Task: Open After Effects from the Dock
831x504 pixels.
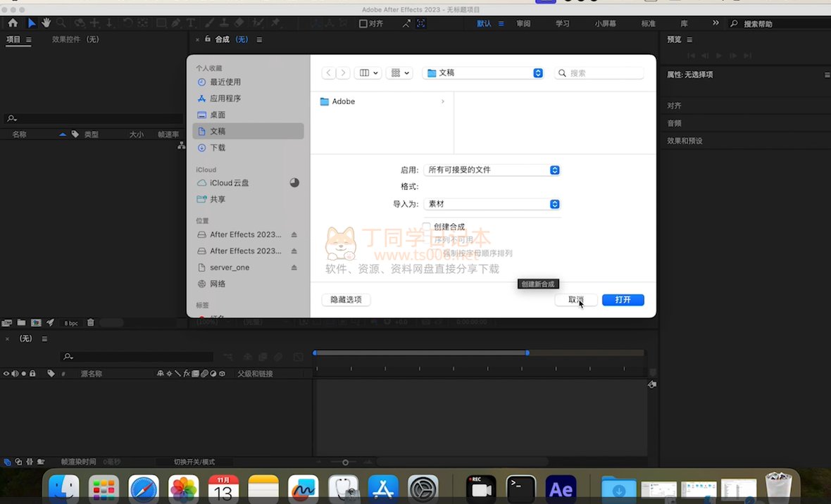Action: (561, 490)
